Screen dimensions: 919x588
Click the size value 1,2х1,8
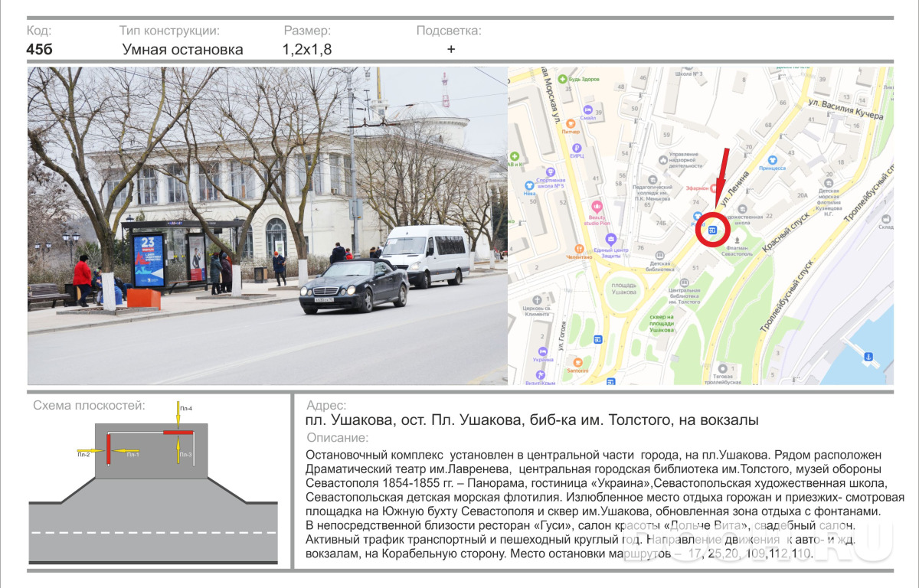(307, 50)
